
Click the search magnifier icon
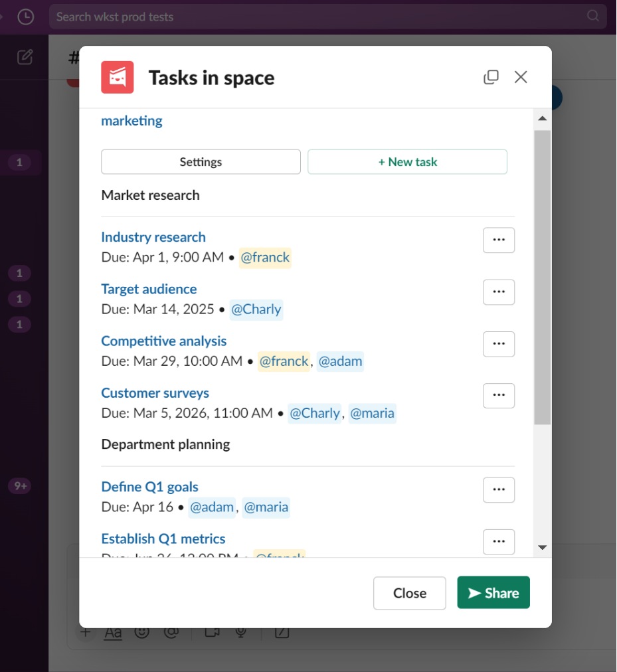coord(592,17)
